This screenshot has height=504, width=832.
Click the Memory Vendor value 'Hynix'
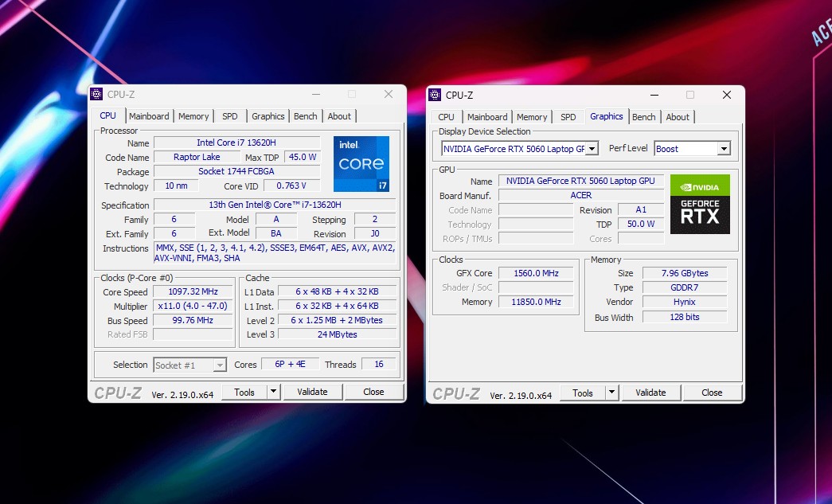(x=685, y=302)
